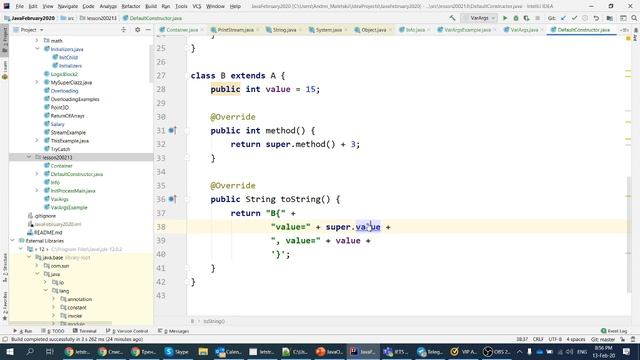Click the Build project hammer icon
Screen dimensions: 640x360
point(452,18)
